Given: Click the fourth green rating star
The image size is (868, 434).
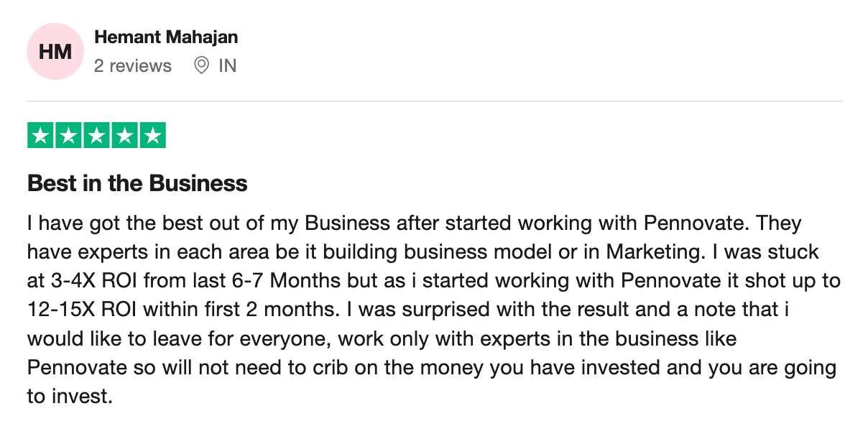Looking at the screenshot, I should (124, 136).
